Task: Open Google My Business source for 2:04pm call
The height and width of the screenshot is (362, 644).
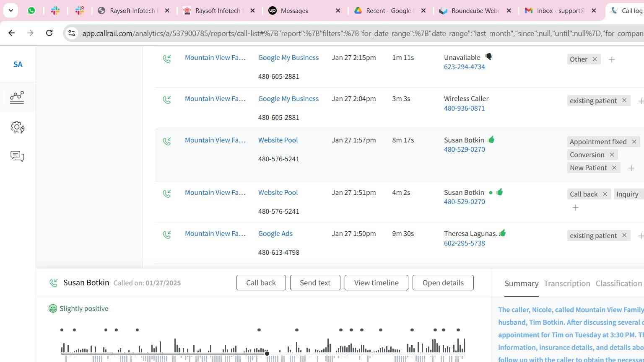Action: click(288, 99)
